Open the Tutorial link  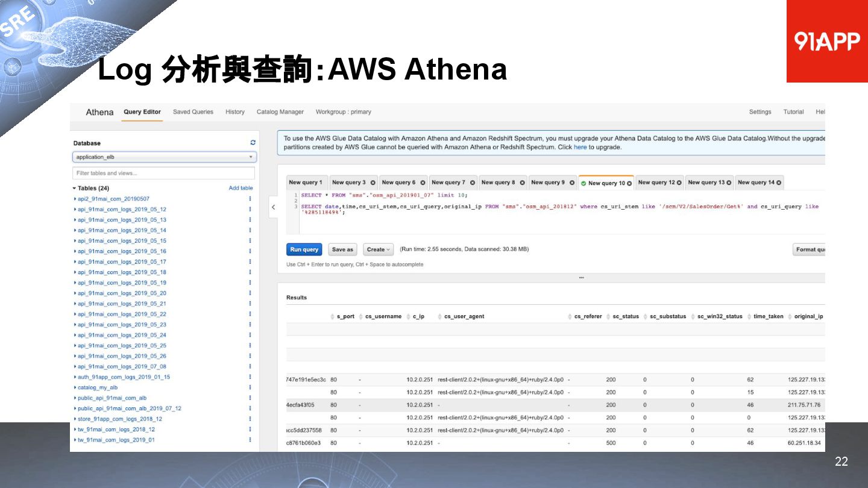click(x=793, y=112)
